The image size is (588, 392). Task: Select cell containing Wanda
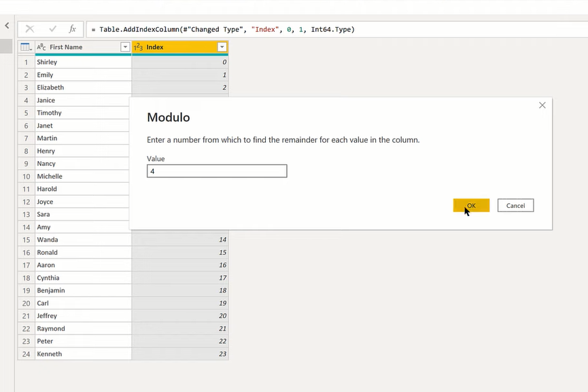(83, 239)
